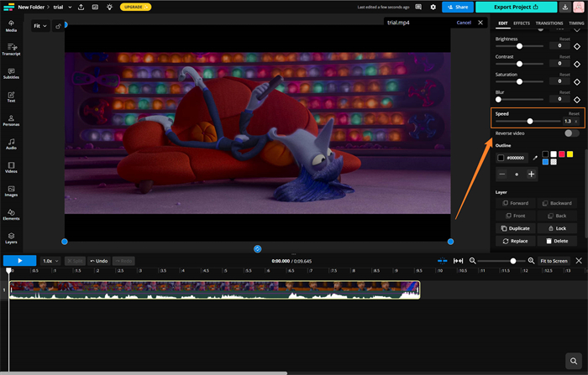Open the export options dropdown arrow

click(x=564, y=7)
